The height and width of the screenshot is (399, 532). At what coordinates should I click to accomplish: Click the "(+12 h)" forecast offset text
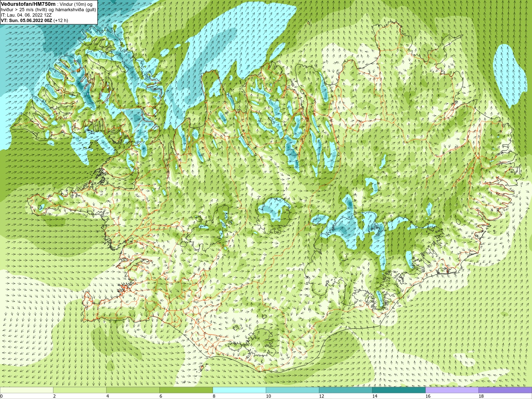click(61, 20)
